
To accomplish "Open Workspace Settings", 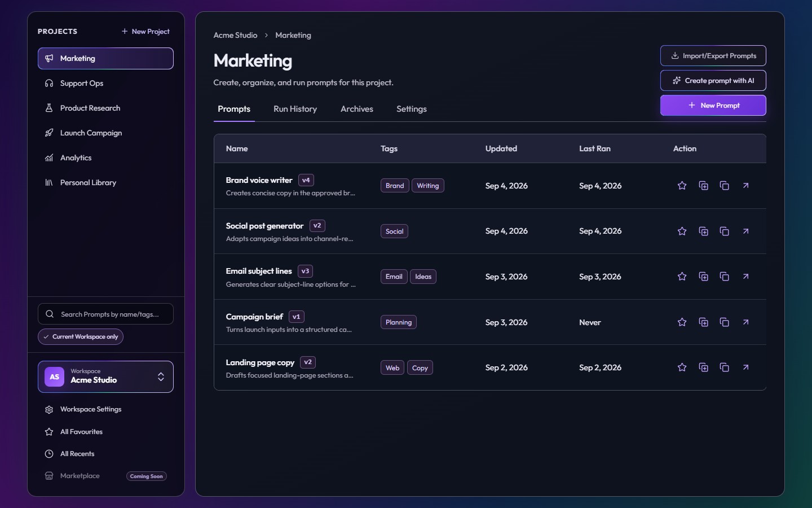I will point(105,409).
